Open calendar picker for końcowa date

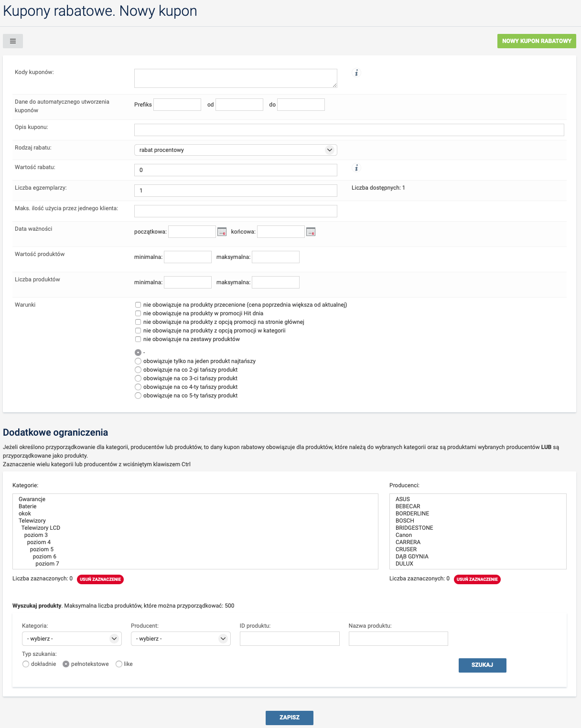pyautogui.click(x=311, y=232)
